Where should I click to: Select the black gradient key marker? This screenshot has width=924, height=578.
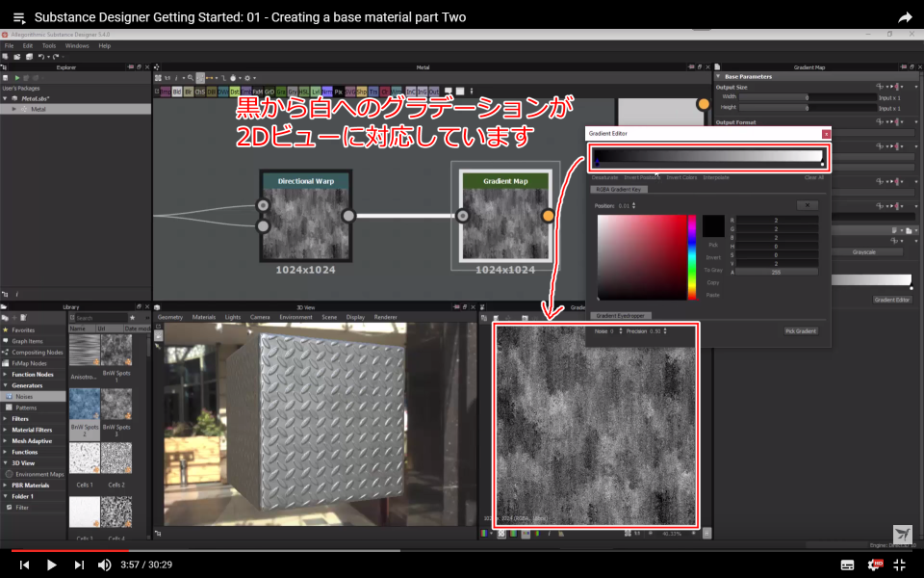point(597,164)
